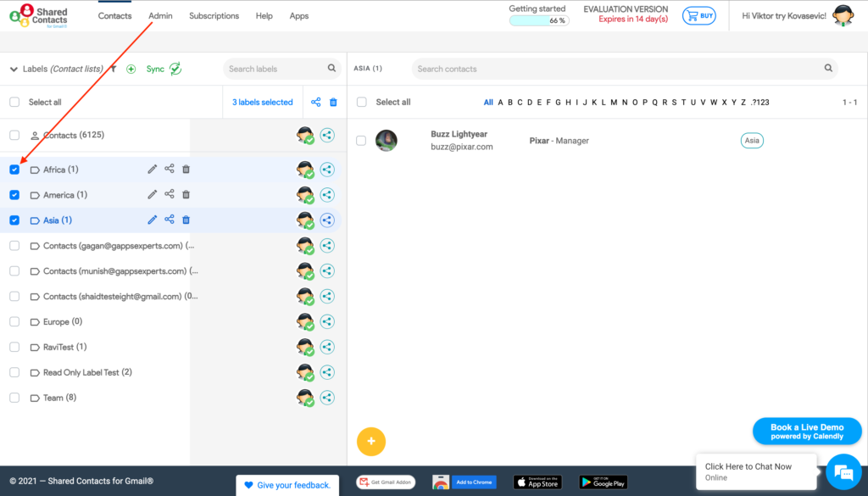Click share icon next to Africa pencil
Image resolution: width=868 pixels, height=496 pixels.
click(170, 169)
